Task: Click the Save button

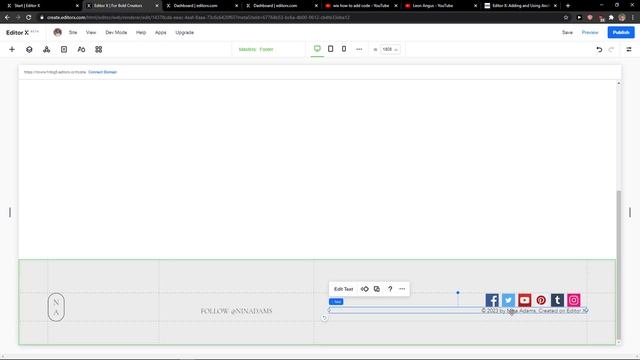Action: 567,32
